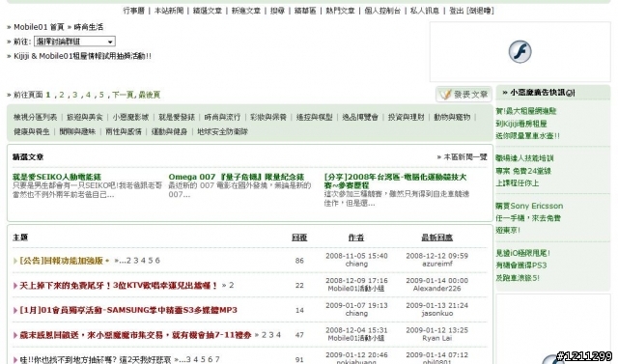Screen dimensions: 618x364
Task: Click the 發表文章 post article button
Action: tap(463, 95)
